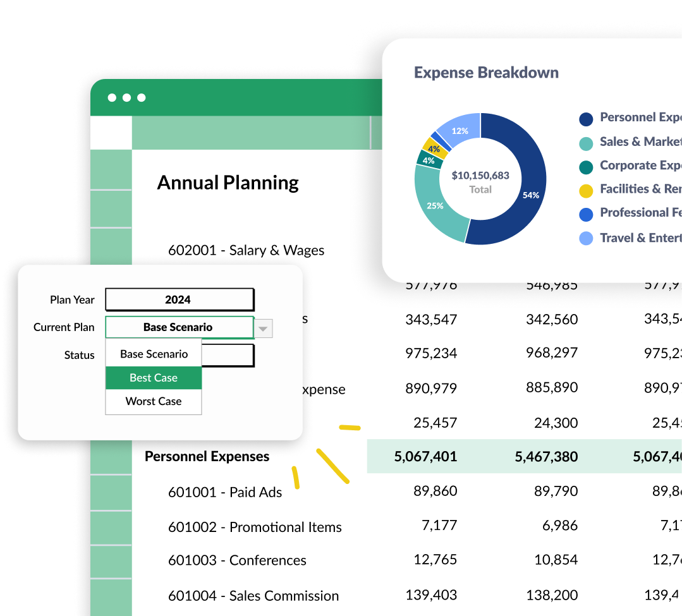The height and width of the screenshot is (616, 682).
Task: Click the Annual Planning title
Action: [x=228, y=183]
